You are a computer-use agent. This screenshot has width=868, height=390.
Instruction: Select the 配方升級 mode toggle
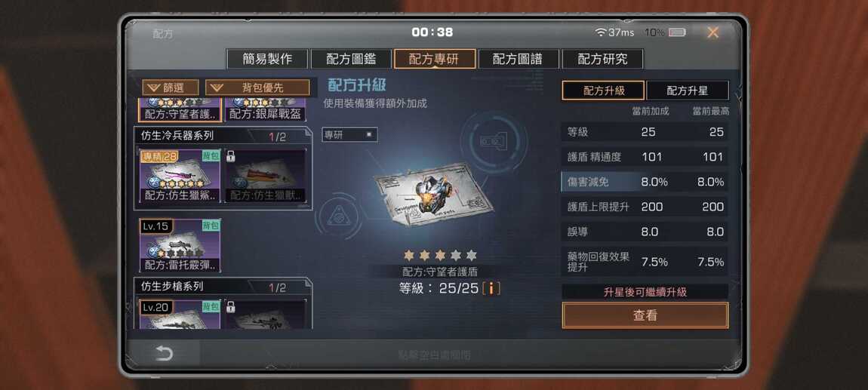[x=603, y=91]
